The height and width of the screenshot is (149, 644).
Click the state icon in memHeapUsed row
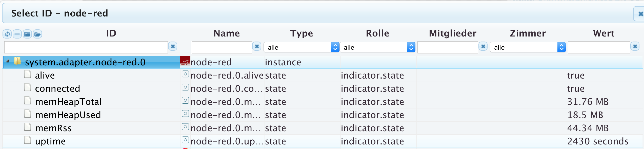[186, 114]
